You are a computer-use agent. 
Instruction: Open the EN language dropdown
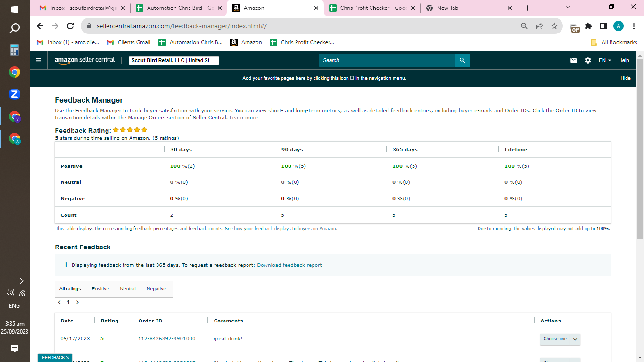(x=605, y=60)
